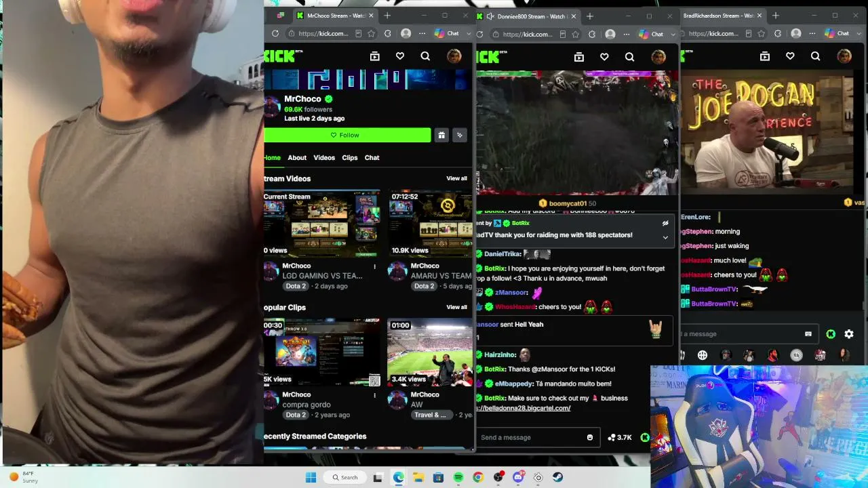Mute the Donniee800 Stream tab audio
The image size is (868, 488).
pyautogui.click(x=490, y=16)
